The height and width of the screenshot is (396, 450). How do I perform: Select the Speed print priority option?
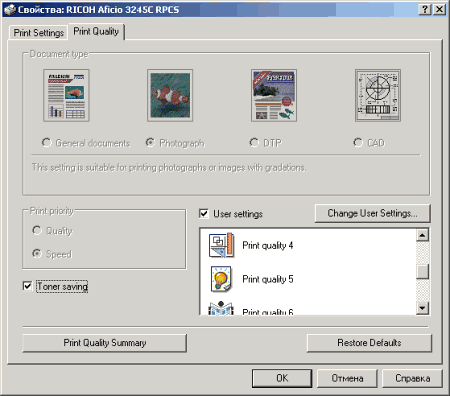37,254
